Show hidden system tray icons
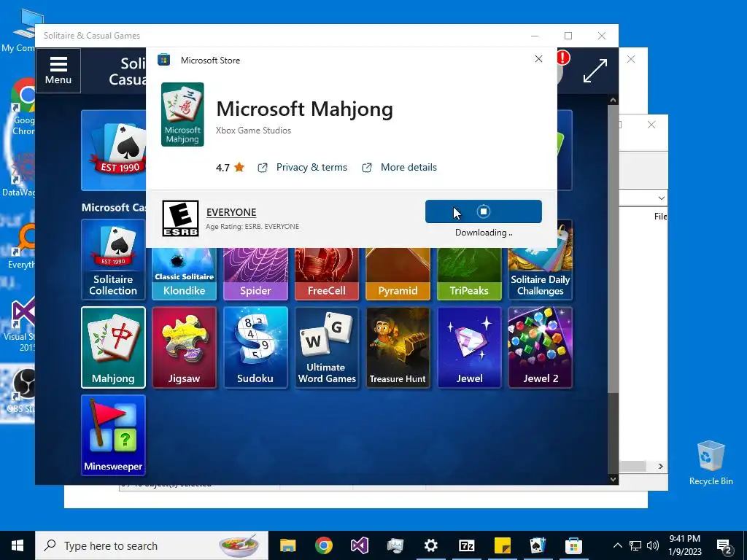This screenshot has width=747, height=560. 617,545
